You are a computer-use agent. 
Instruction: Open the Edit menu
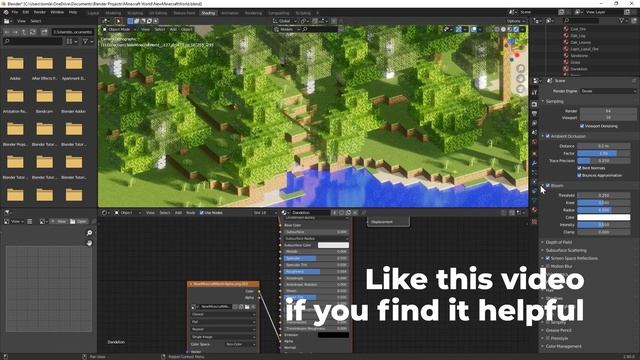pos(26,12)
